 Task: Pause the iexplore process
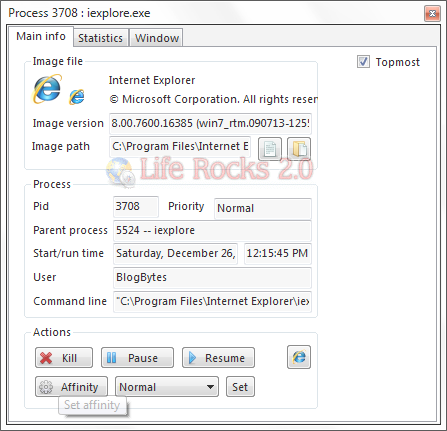137,358
